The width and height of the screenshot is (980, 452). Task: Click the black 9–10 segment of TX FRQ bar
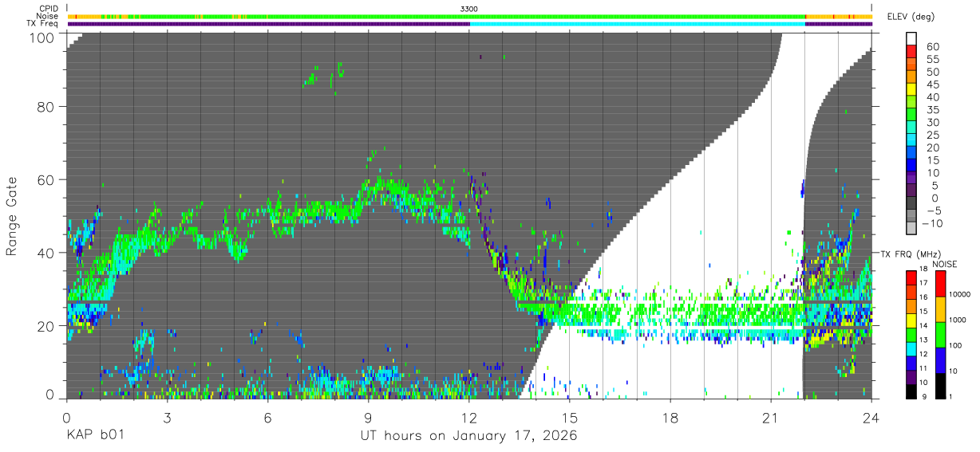911,390
